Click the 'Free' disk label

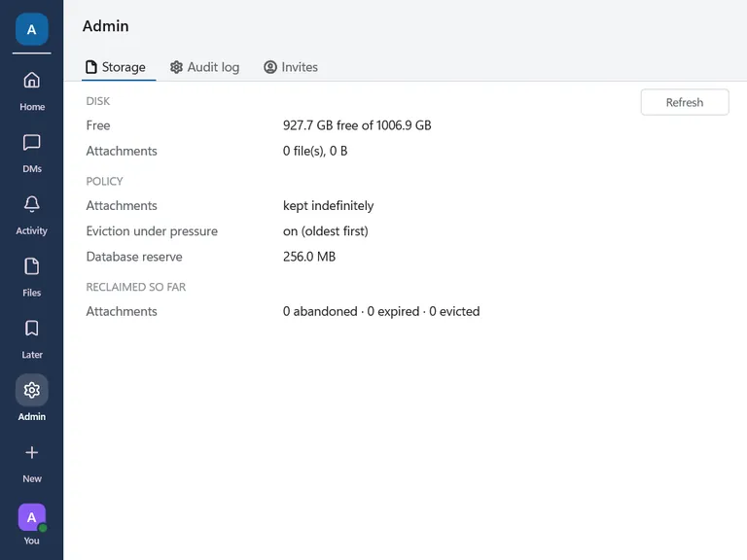pyautogui.click(x=98, y=125)
